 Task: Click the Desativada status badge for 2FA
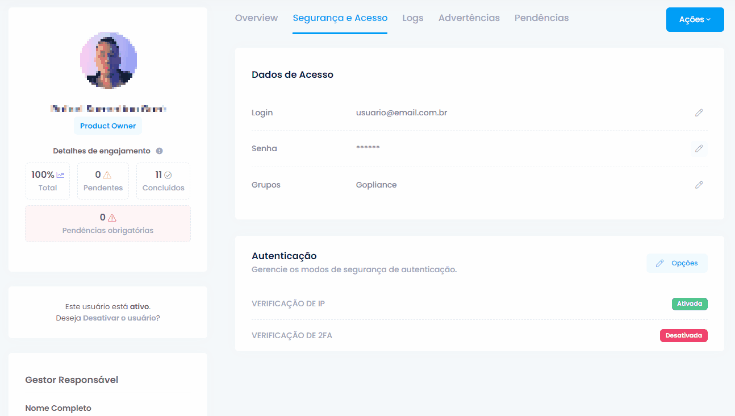(x=684, y=335)
